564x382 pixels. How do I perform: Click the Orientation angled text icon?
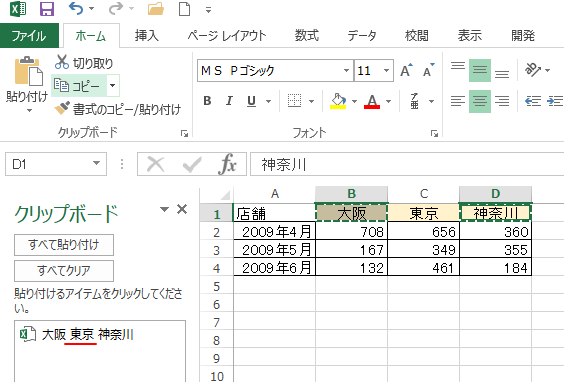533,69
